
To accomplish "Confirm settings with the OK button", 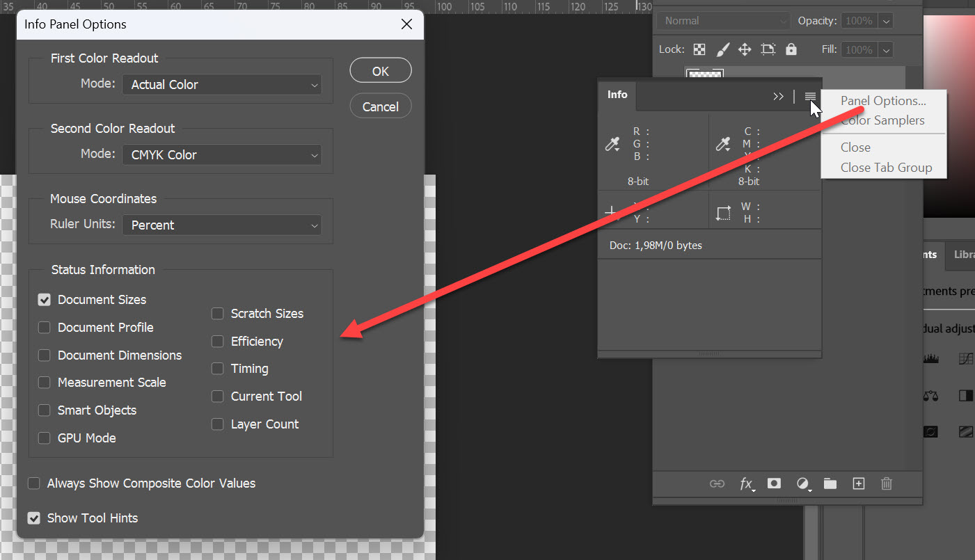I will [380, 70].
